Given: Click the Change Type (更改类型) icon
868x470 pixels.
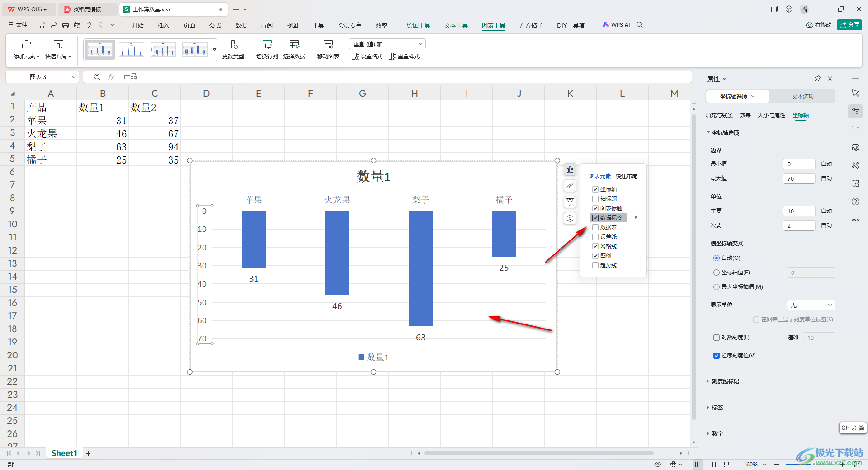Looking at the screenshot, I should point(233,44).
